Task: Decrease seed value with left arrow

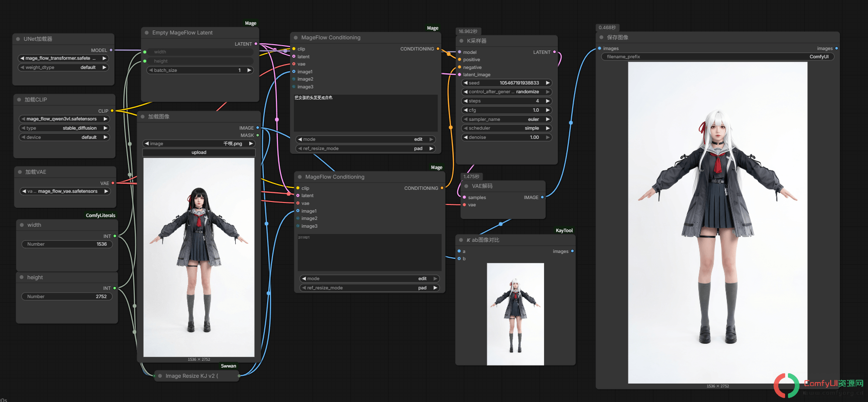Action: pyautogui.click(x=466, y=83)
